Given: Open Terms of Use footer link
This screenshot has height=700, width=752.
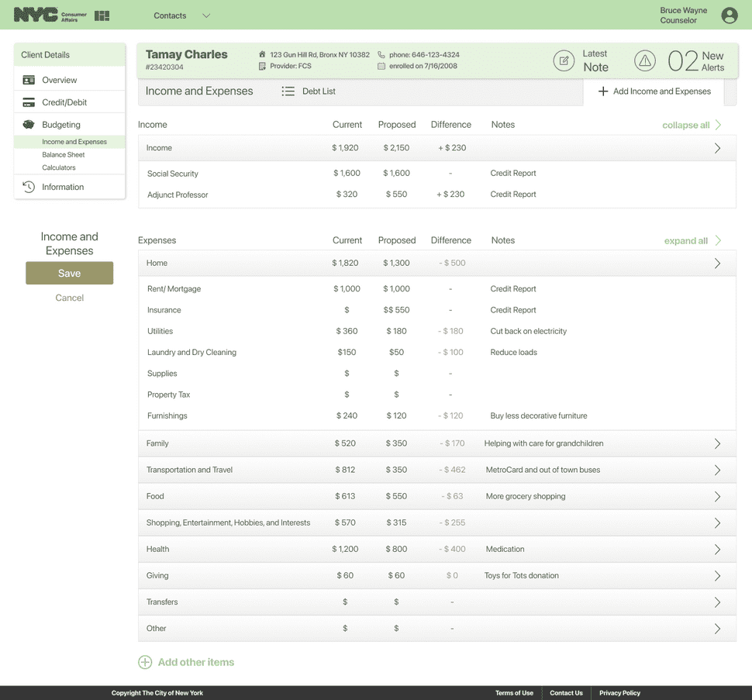Looking at the screenshot, I should point(514,693).
